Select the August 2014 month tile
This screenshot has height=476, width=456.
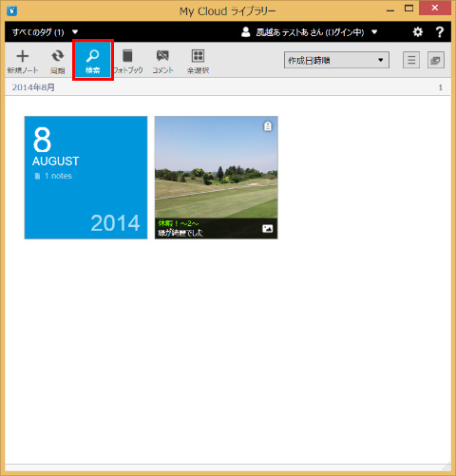(85, 178)
